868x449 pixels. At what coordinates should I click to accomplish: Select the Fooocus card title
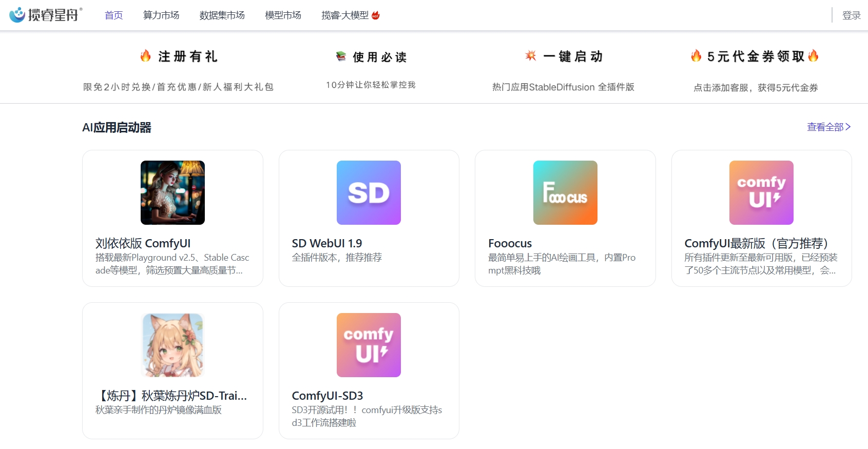pos(510,243)
